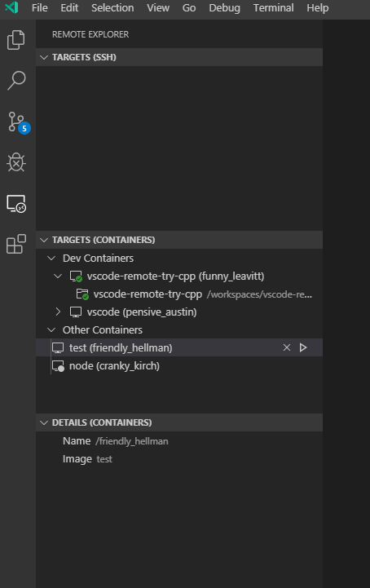
Task: Remove the test (friendly_hellman) container with X
Action: tap(287, 347)
